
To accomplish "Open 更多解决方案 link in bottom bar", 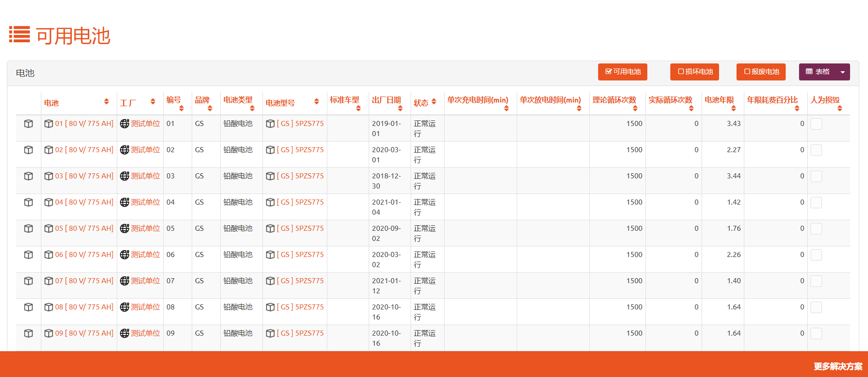I will click(x=838, y=366).
